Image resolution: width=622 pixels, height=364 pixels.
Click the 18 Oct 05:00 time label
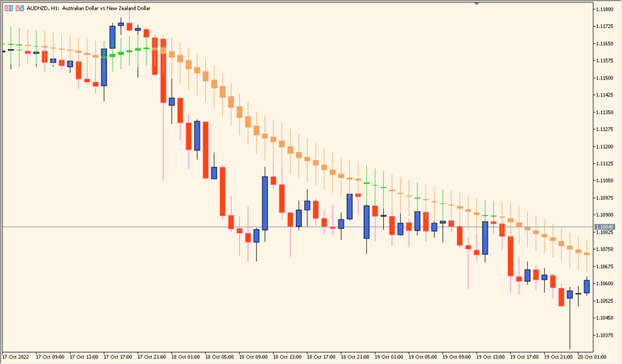click(x=220, y=357)
